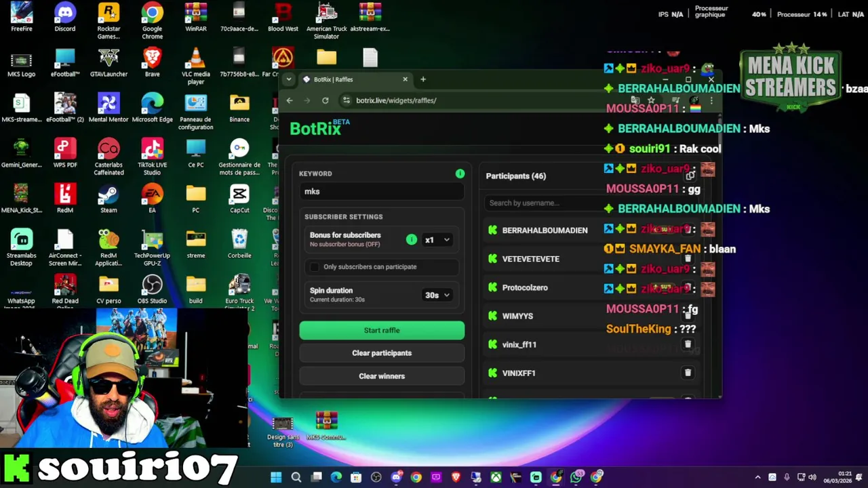
Task: Click the Start raffle button
Action: pos(382,330)
